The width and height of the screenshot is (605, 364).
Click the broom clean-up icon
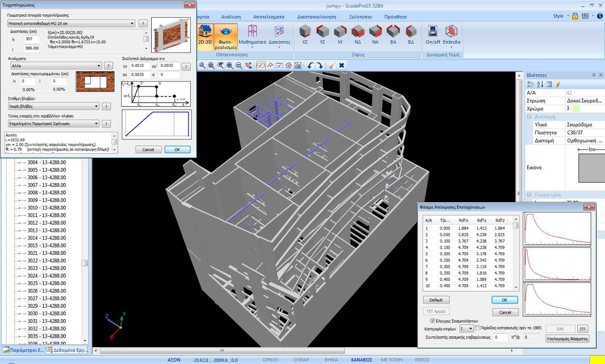coord(332,65)
